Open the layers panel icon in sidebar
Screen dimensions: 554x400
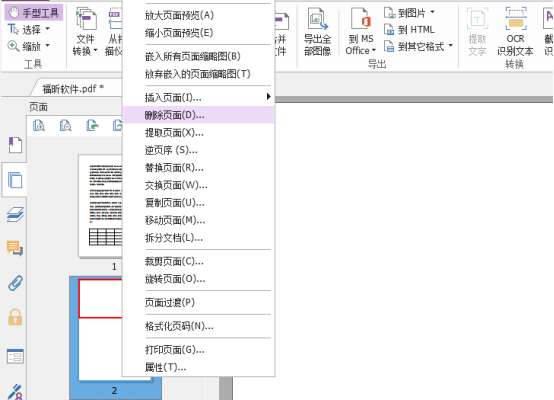tap(15, 214)
